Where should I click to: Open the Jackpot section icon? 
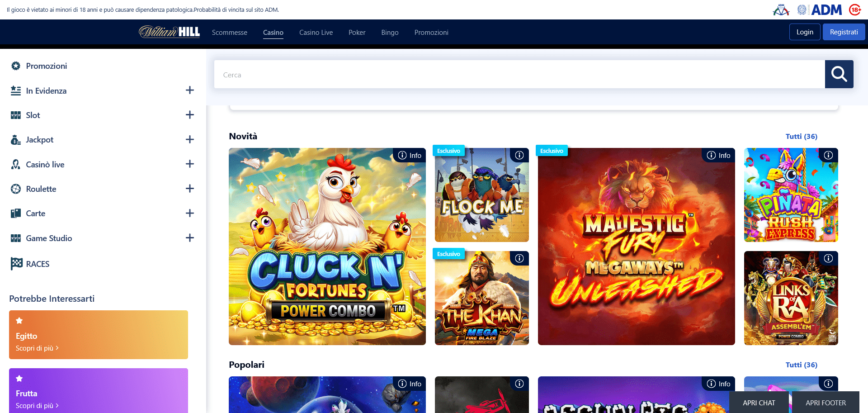tap(16, 139)
